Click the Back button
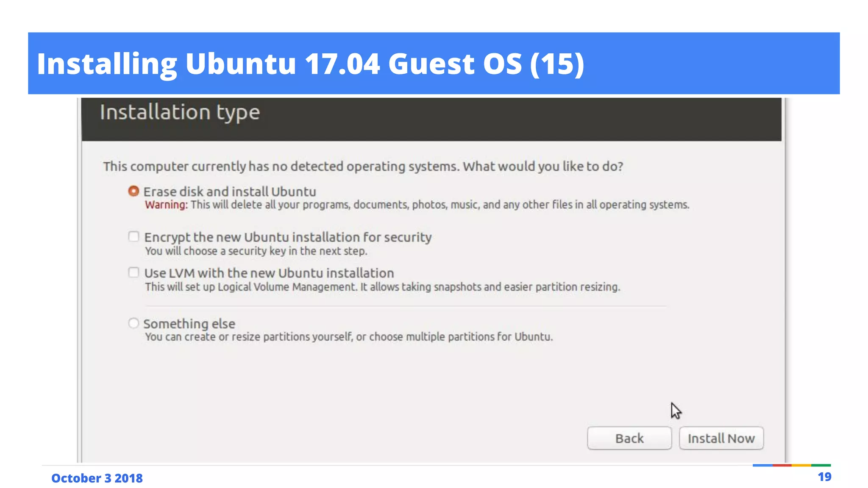 [x=629, y=438]
